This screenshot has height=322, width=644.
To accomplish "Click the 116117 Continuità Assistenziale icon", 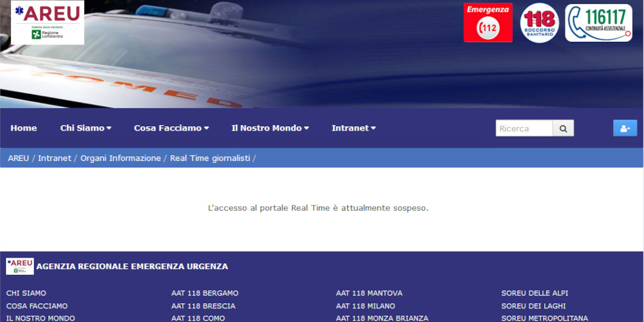I will pos(598,23).
